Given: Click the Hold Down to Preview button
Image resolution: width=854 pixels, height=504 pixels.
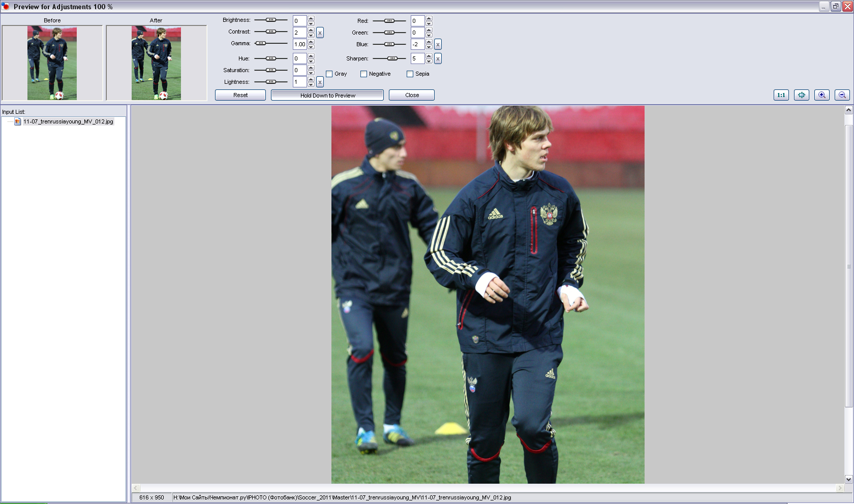Looking at the screenshot, I should click(x=327, y=95).
